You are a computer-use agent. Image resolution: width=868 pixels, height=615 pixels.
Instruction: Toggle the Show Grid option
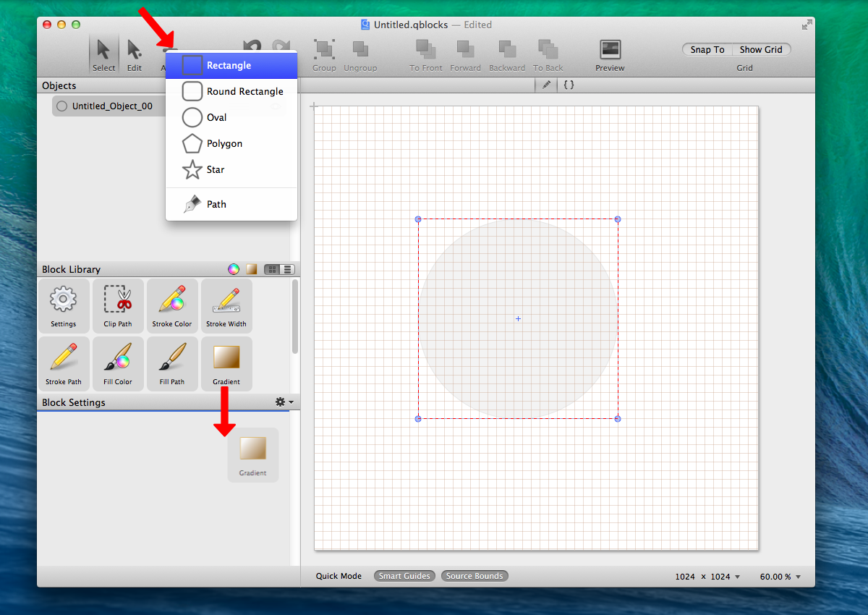tap(761, 49)
